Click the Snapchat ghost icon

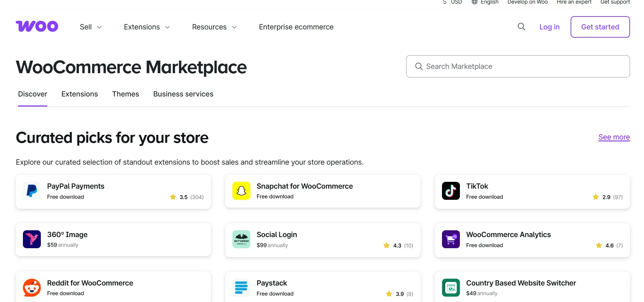241,191
